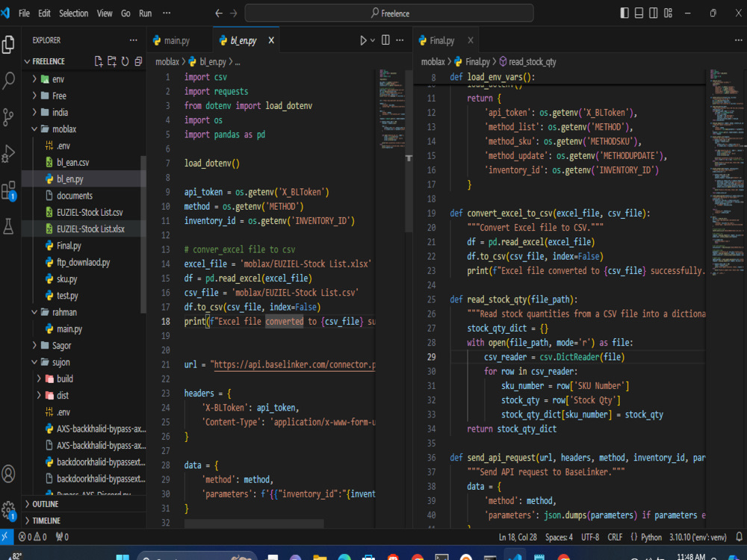
Task: Close the Final.py tab
Action: (x=470, y=40)
